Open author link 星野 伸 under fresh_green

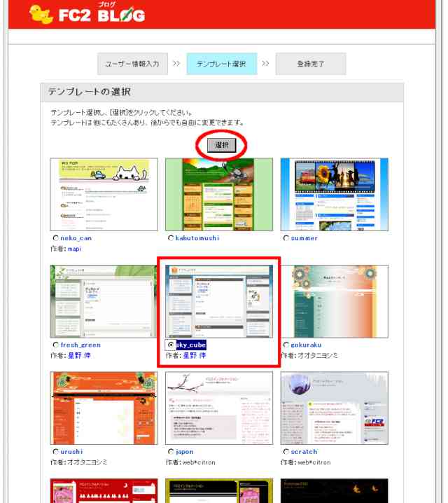tap(79, 355)
